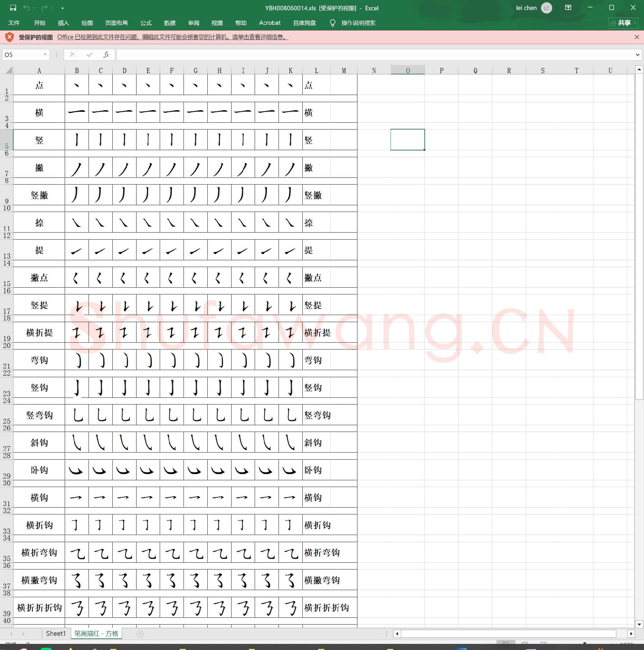Open the 页面布局 ribbon tab
Screen dimensions: 644x650
116,23
